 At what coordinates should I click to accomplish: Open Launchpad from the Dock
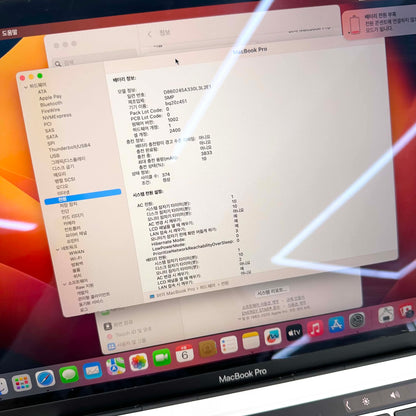pos(22,382)
